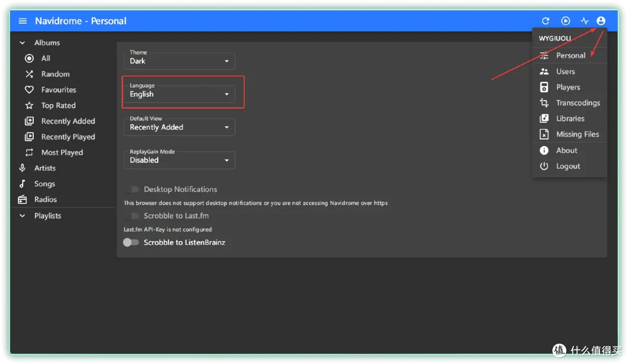628x364 pixels.
Task: Click the Radios icon in sidebar
Action: coord(23,199)
